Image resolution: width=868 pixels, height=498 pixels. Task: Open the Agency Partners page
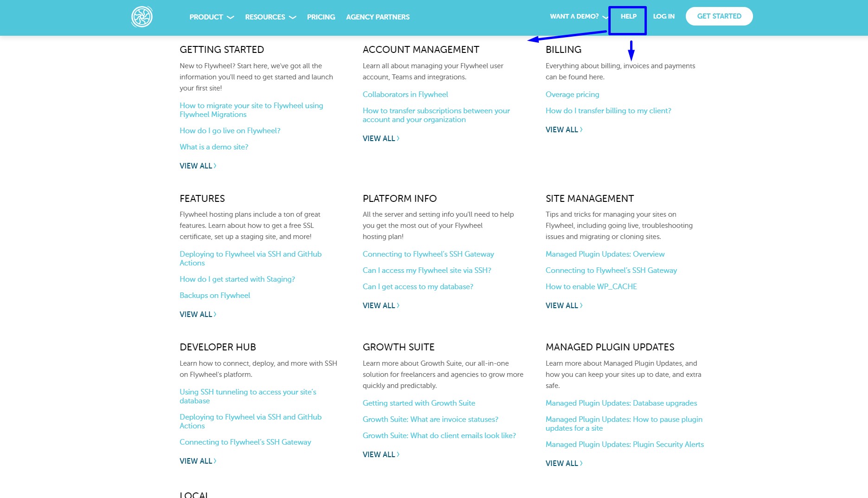[378, 17]
